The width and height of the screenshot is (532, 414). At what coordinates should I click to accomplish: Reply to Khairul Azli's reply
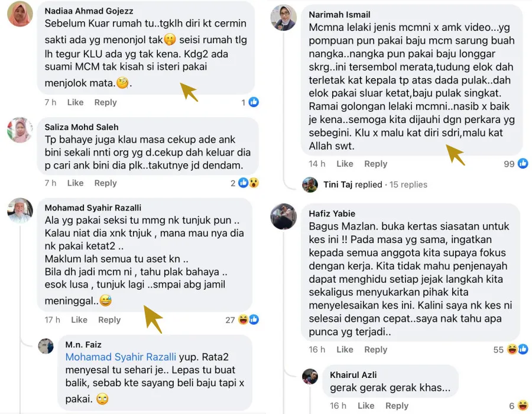coord(397,406)
